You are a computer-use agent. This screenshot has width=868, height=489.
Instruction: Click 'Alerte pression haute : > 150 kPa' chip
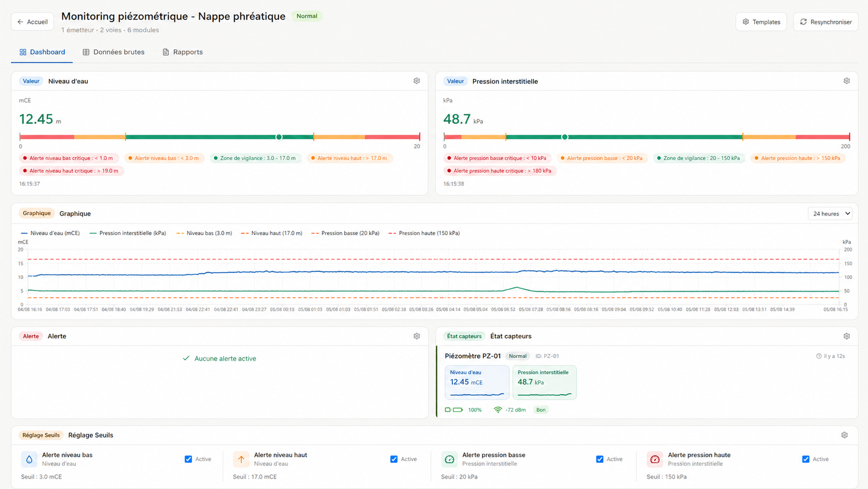[x=798, y=158]
